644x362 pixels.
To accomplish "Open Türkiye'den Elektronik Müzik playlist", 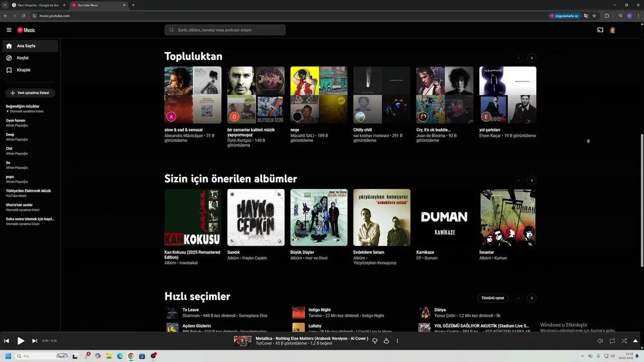I will [30, 193].
